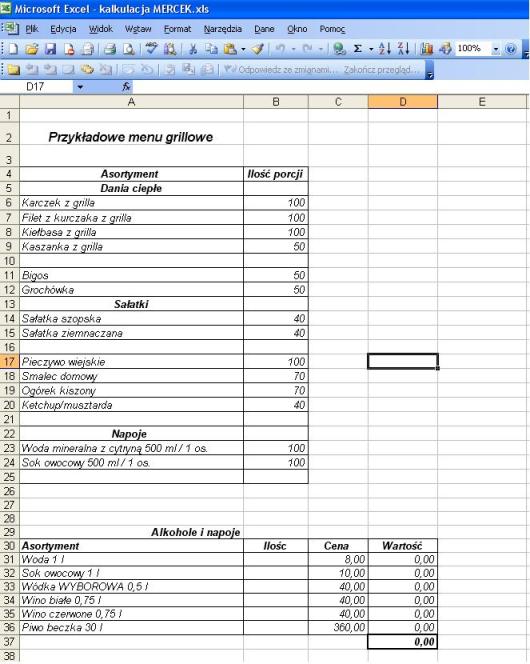Screen dimensions: 530x664
Task: Click Odpowiedz ze zmianami button
Action: pyautogui.click(x=279, y=69)
